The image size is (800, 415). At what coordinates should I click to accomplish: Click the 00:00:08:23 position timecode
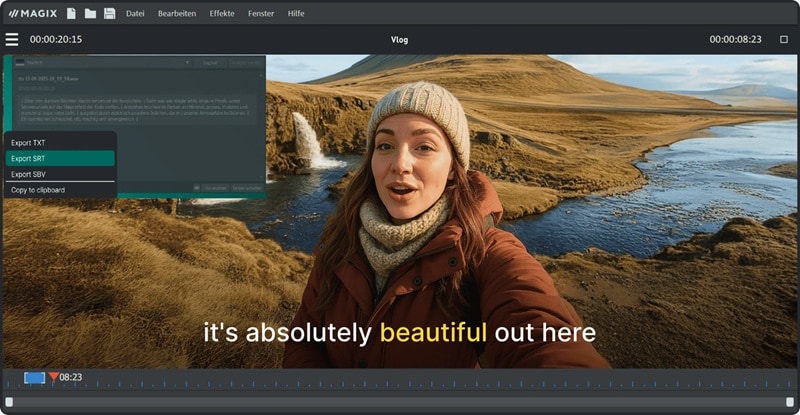click(735, 39)
